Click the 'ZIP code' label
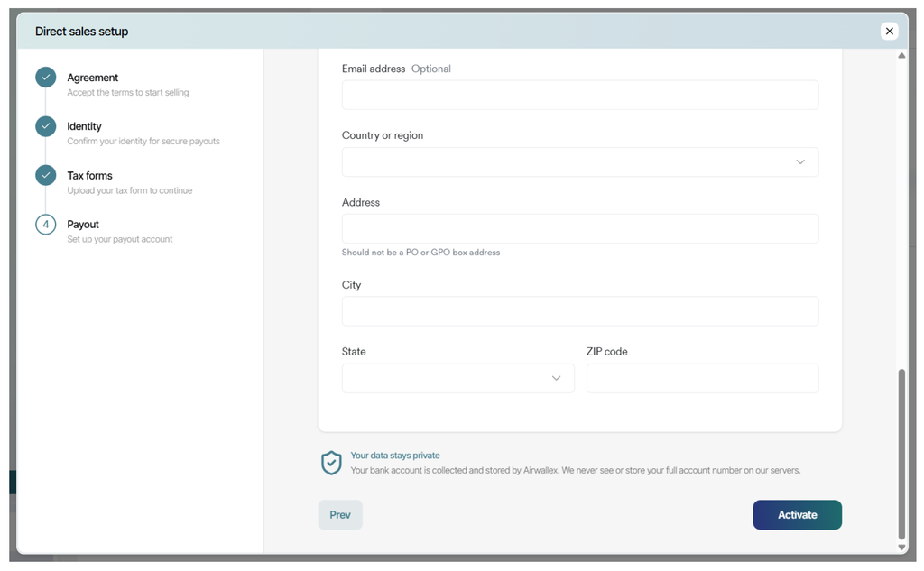The image size is (924, 571). pyautogui.click(x=606, y=352)
